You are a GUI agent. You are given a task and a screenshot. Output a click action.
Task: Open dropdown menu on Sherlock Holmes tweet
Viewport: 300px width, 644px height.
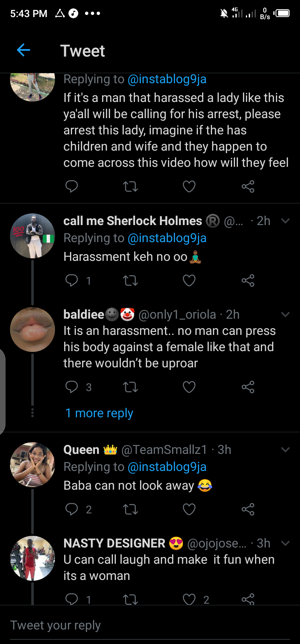pos(285,221)
